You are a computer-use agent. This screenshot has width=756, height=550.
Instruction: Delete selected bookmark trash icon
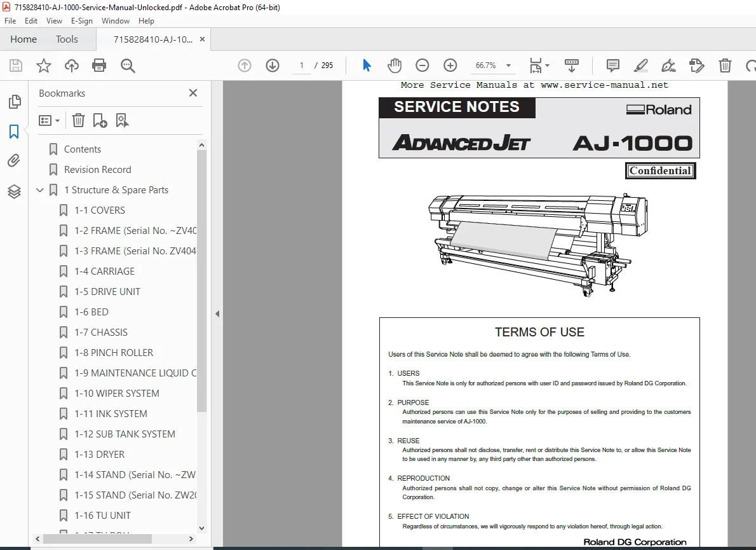click(78, 120)
